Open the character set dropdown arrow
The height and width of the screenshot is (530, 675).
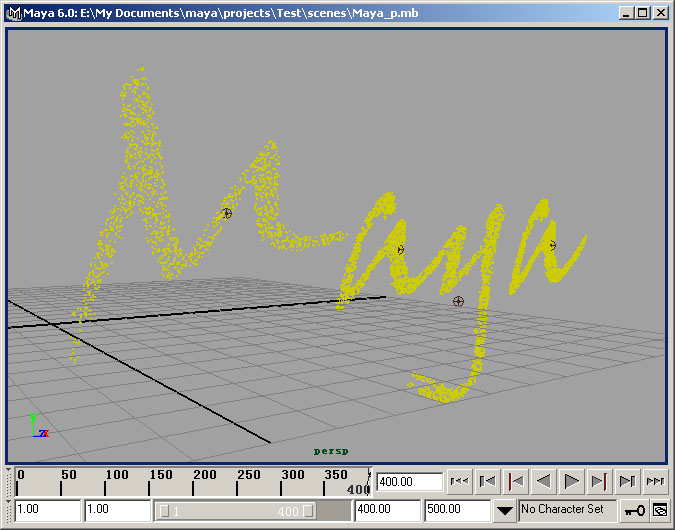coord(505,511)
